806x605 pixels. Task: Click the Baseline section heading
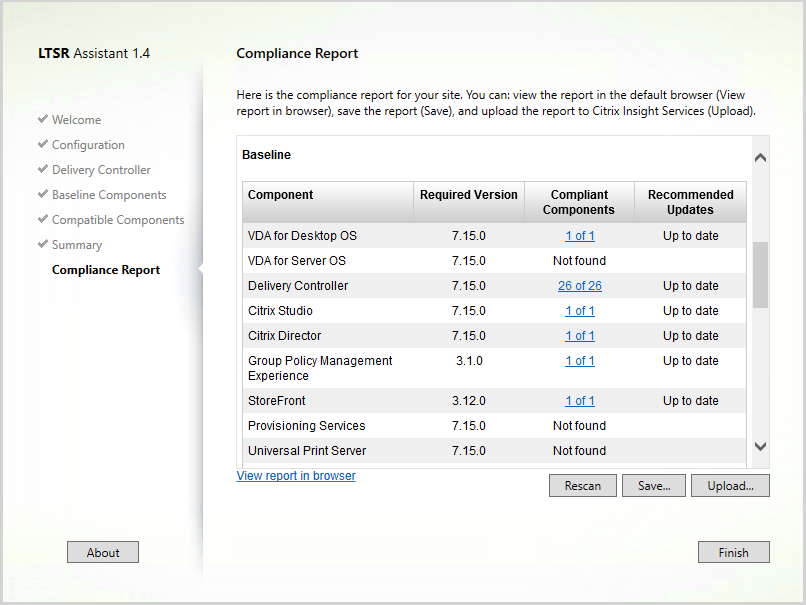pos(266,155)
